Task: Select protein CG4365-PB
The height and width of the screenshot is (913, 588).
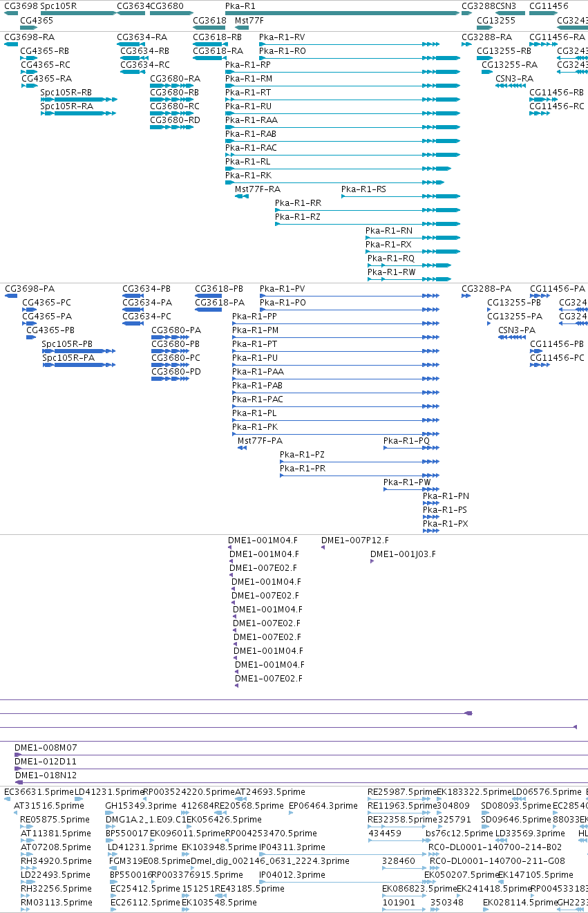Action: tap(50, 330)
